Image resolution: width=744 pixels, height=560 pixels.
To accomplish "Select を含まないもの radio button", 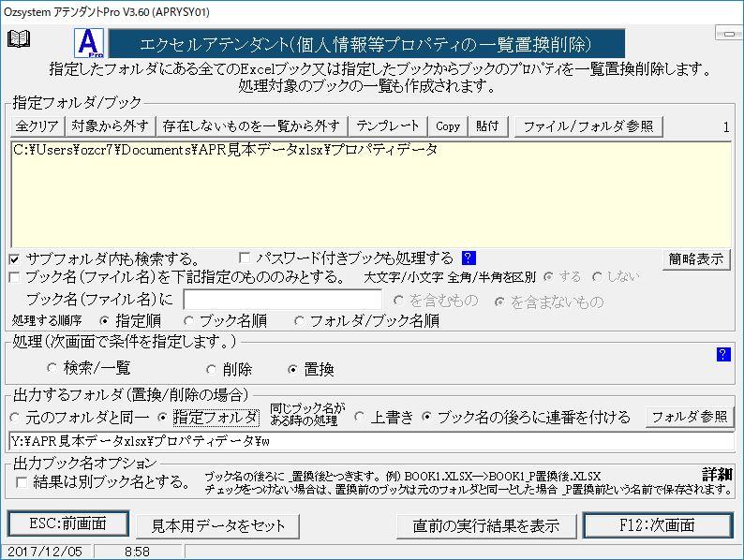I will coord(499,302).
